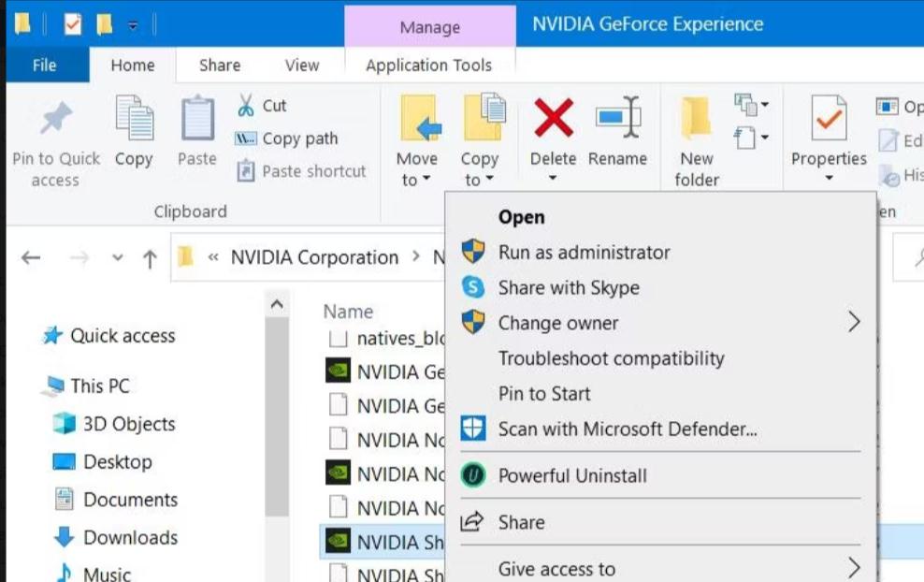The width and height of the screenshot is (924, 582).
Task: Click the red Delete icon in ribbon
Action: [x=553, y=118]
